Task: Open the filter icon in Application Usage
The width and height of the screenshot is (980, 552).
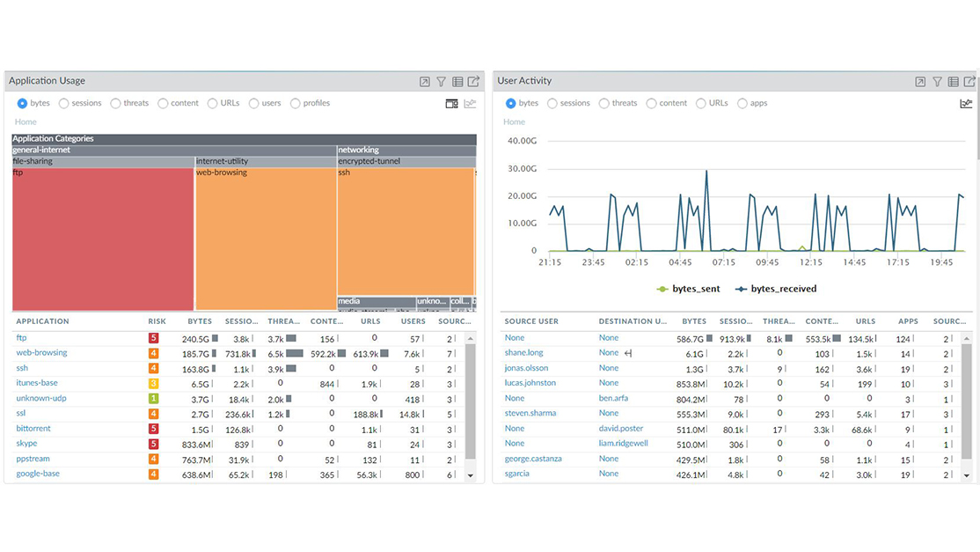Action: tap(442, 81)
